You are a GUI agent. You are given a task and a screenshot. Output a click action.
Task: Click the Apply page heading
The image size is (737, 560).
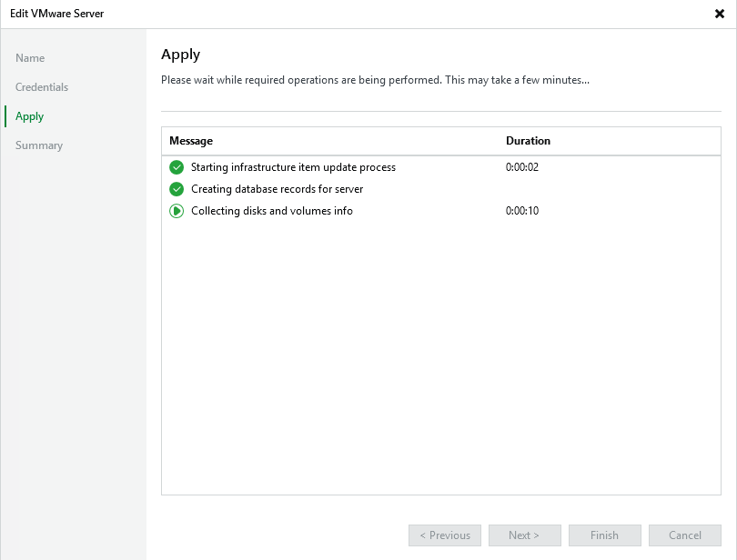180,55
